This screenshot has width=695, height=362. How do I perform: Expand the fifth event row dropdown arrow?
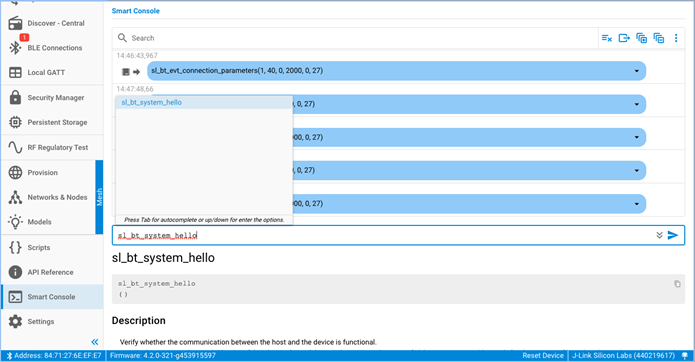pyautogui.click(x=636, y=204)
